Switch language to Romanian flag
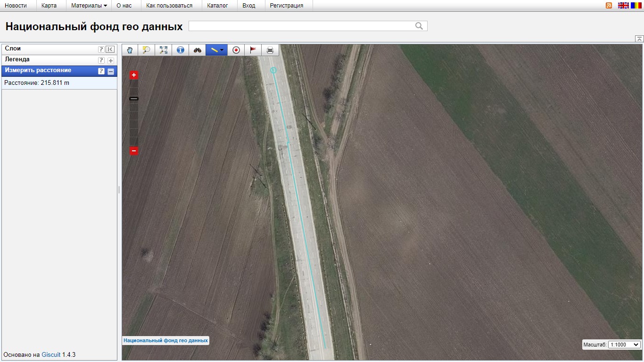The image size is (644, 362). click(x=636, y=6)
